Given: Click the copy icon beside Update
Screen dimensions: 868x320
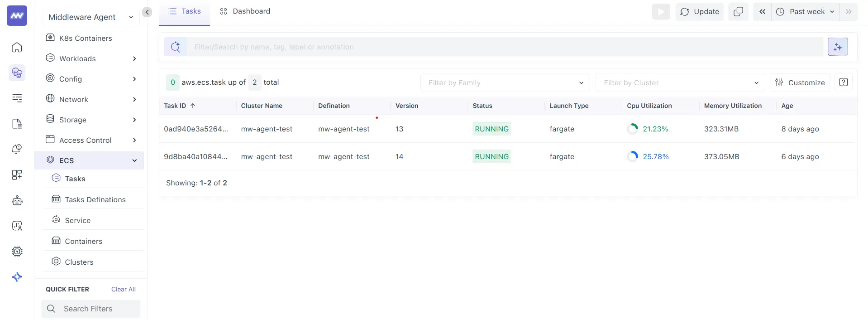Looking at the screenshot, I should [738, 12].
